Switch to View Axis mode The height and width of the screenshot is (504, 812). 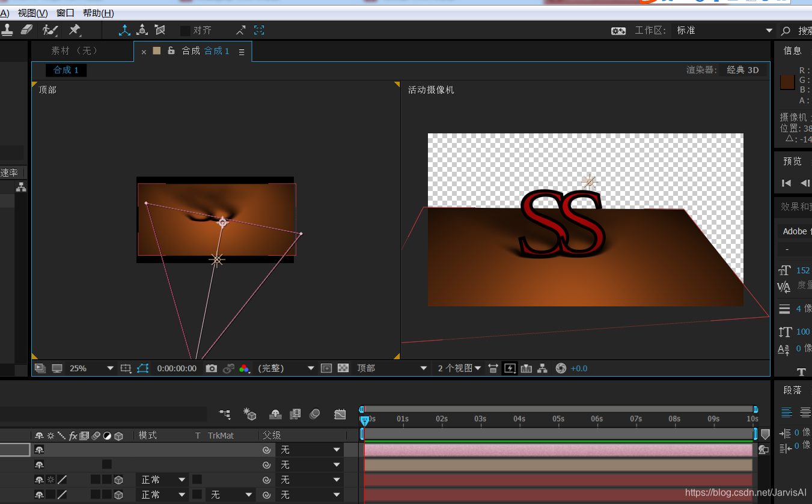[159, 29]
